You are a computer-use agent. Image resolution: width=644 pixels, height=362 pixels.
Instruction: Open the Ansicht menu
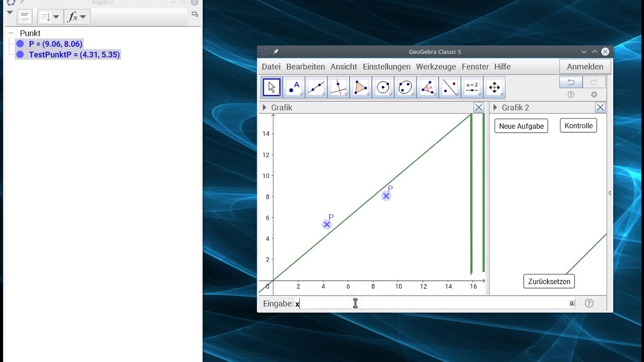tap(344, 66)
